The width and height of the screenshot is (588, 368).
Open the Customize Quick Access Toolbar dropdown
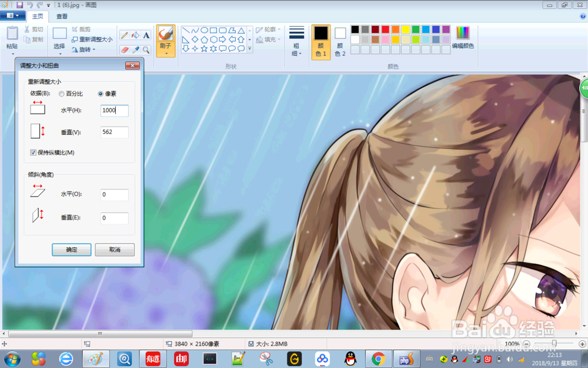(x=49, y=5)
